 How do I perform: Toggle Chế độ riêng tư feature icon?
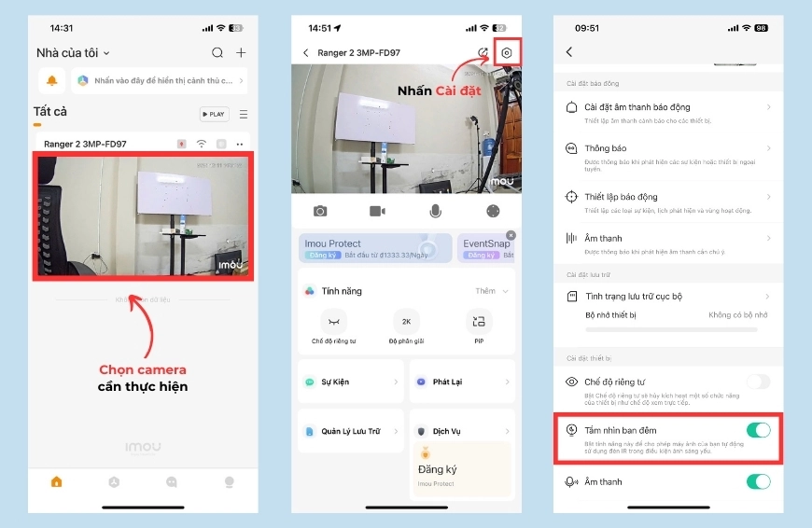[333, 322]
